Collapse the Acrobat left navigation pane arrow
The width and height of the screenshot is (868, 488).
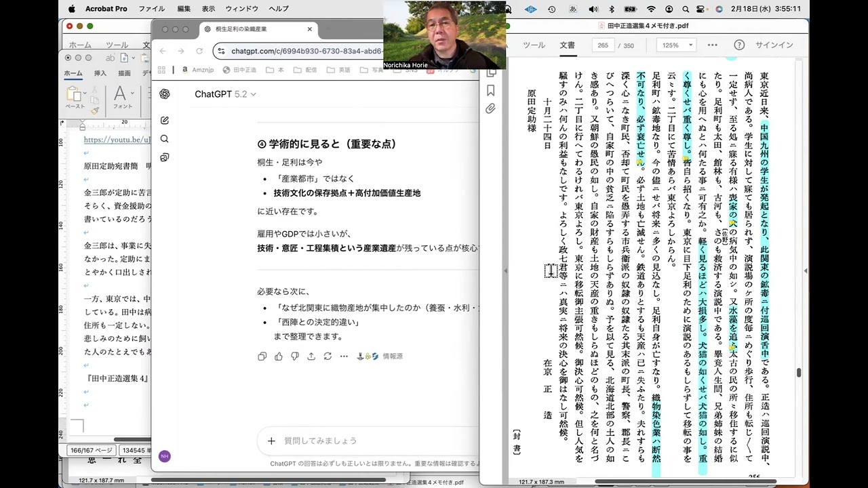coord(505,270)
